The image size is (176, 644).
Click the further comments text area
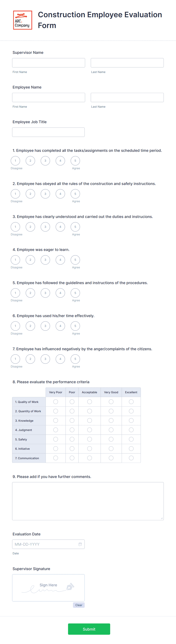click(x=88, y=501)
